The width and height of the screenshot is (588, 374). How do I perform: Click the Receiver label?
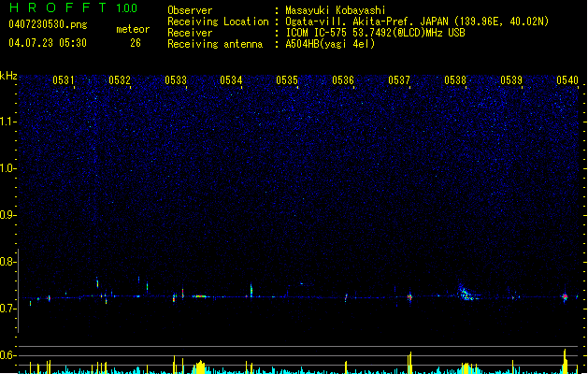(x=190, y=33)
